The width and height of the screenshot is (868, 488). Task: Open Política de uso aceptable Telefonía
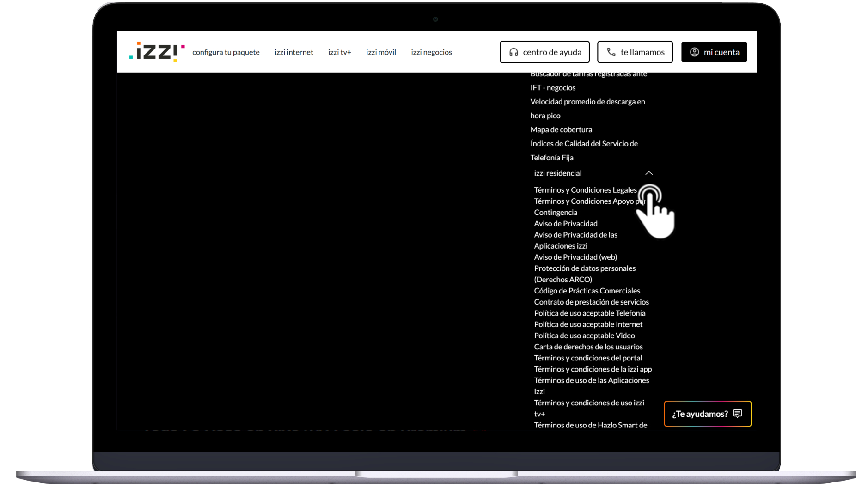(x=590, y=313)
